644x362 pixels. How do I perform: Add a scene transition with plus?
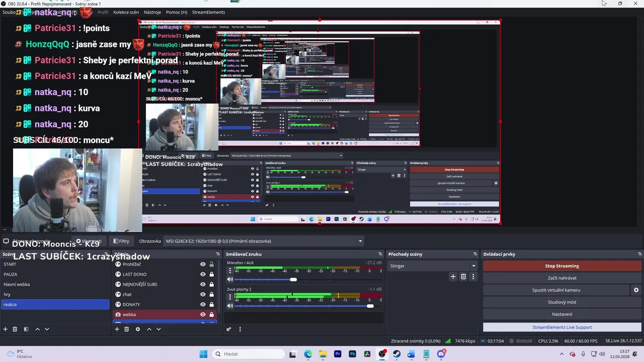453,277
